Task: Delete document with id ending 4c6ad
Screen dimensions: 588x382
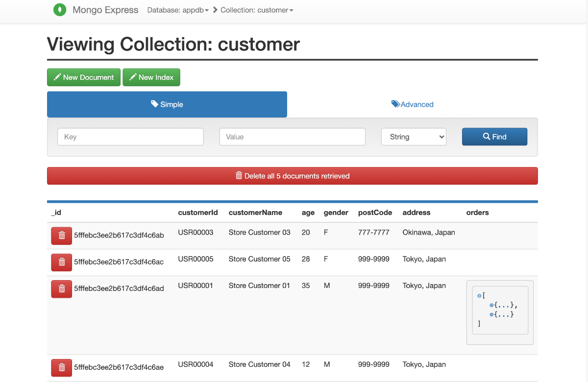Action: coord(62,289)
